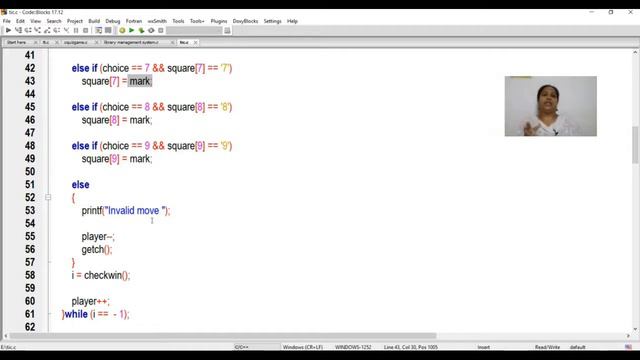Screen dimensions: 640x360
Task: Click the Next instruction debugger icon
Action: pos(57,30)
